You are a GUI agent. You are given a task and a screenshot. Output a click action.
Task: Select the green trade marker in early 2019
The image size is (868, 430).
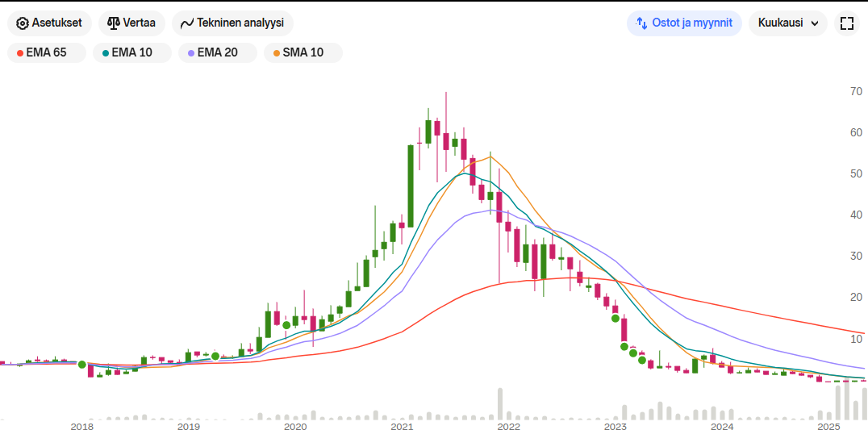pyautogui.click(x=215, y=356)
